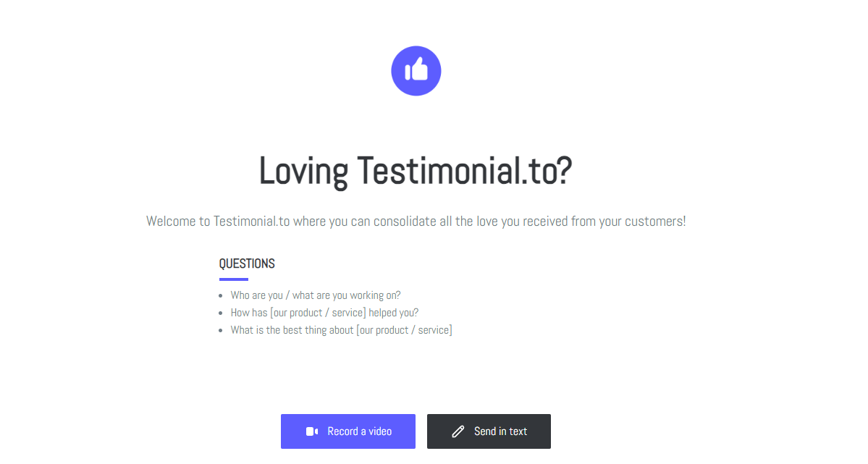This screenshot has width=868, height=464.
Task: Select the bullet before 'What is the best'
Action: (x=220, y=331)
